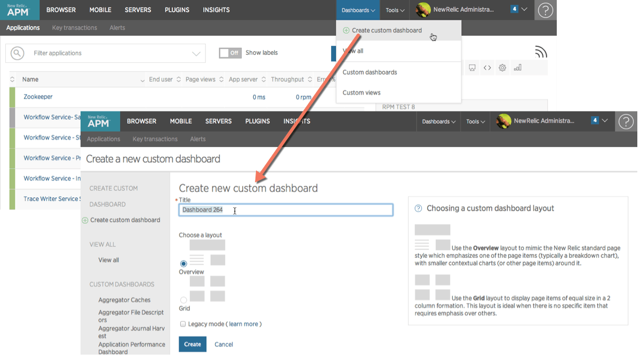The height and width of the screenshot is (364, 640).
Task: Select the Overview layout radio button
Action: tap(183, 263)
